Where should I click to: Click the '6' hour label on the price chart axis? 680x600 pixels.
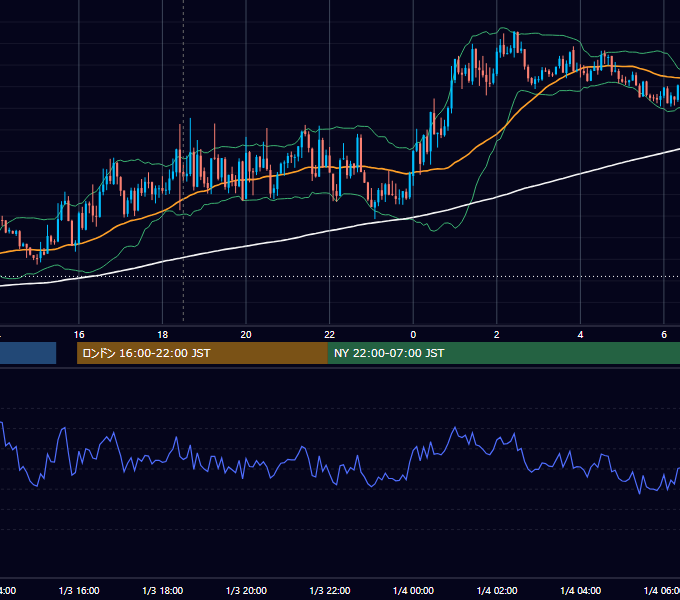pos(664,335)
